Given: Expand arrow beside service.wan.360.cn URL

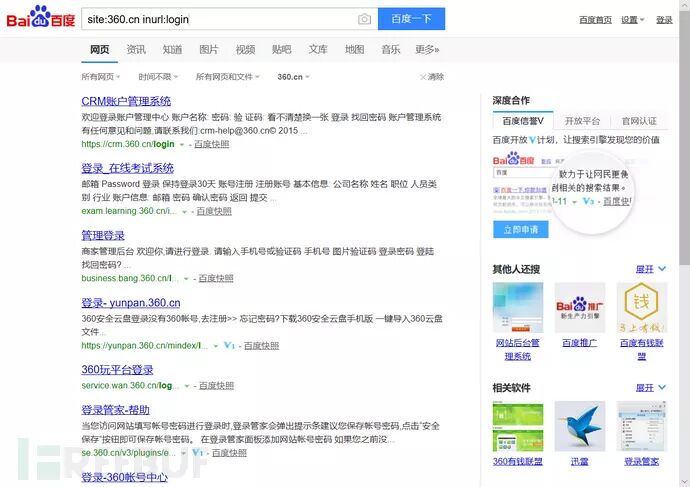Looking at the screenshot, I should pyautogui.click(x=187, y=386).
